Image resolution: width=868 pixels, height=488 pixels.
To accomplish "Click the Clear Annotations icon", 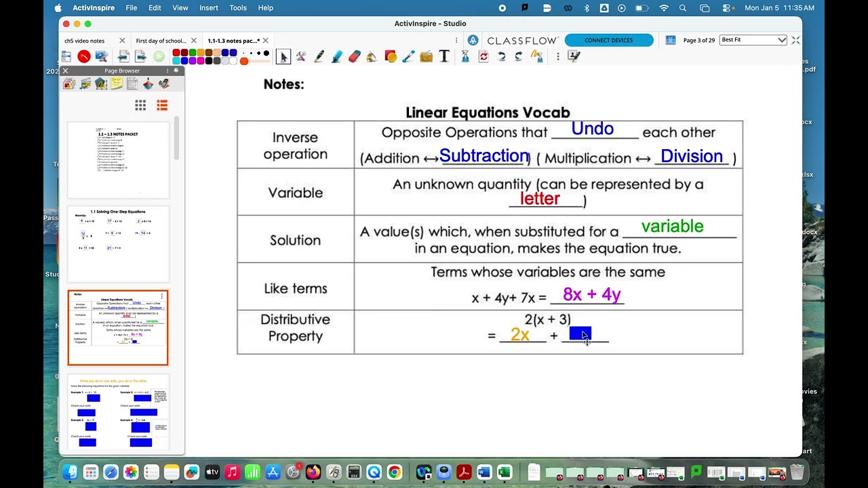I will (x=538, y=57).
